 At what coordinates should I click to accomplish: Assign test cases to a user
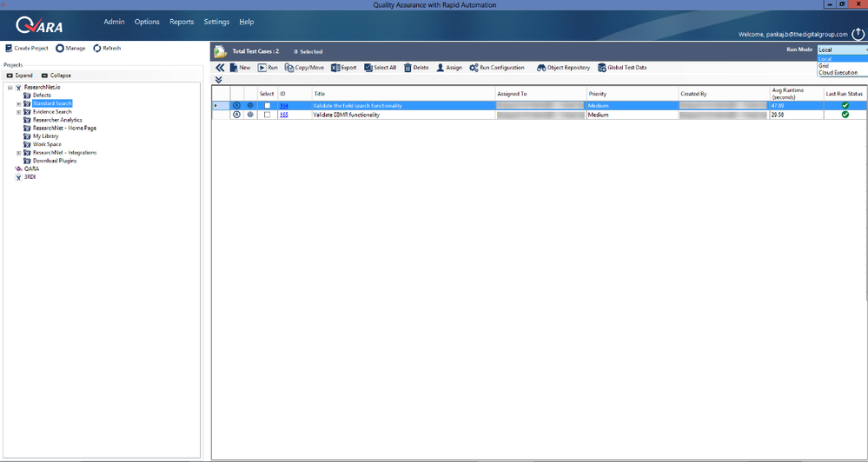pyautogui.click(x=449, y=68)
